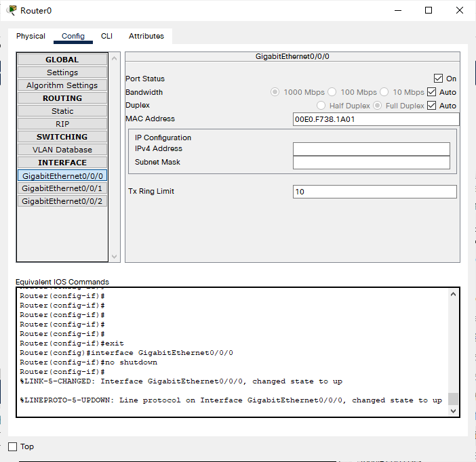The height and width of the screenshot is (462, 476).
Task: Switch to the Attributes tab
Action: click(146, 36)
